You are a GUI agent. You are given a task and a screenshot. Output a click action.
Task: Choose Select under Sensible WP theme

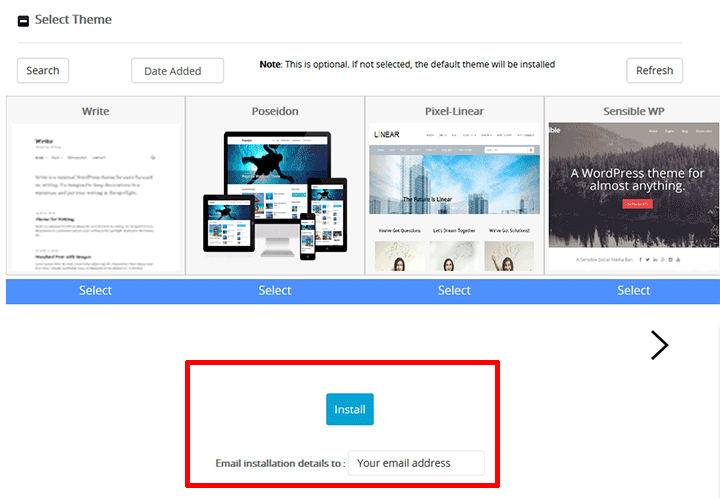pos(633,291)
